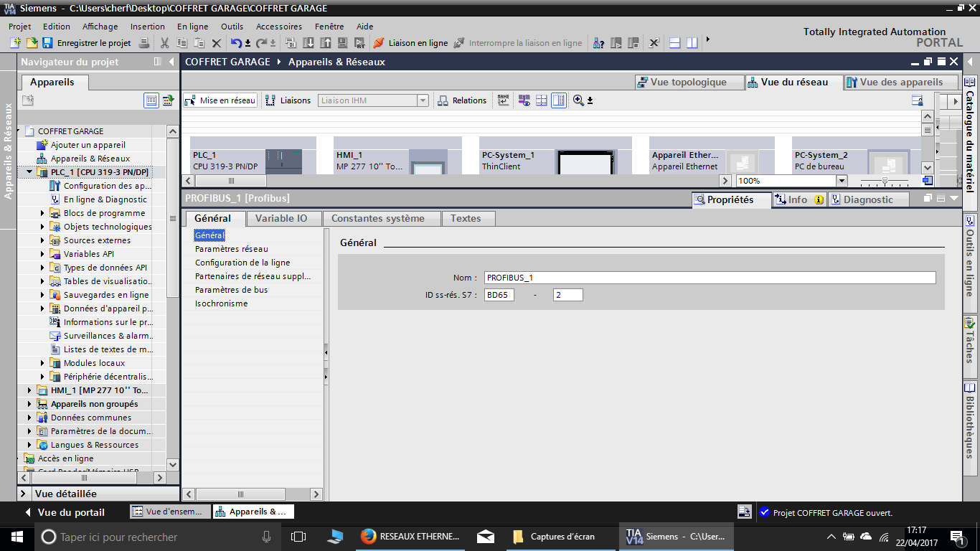The image size is (980, 551).
Task: Toggle the split editor vertically button
Action: pyautogui.click(x=692, y=43)
